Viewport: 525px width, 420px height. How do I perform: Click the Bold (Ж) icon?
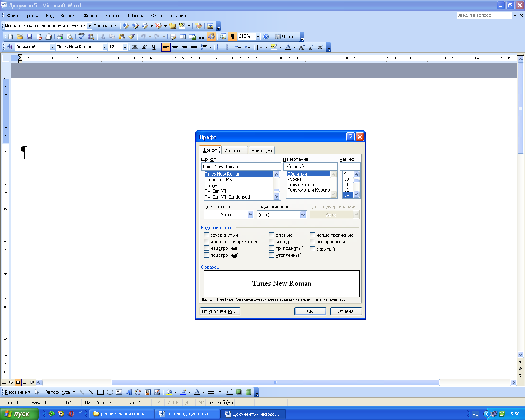(x=135, y=47)
